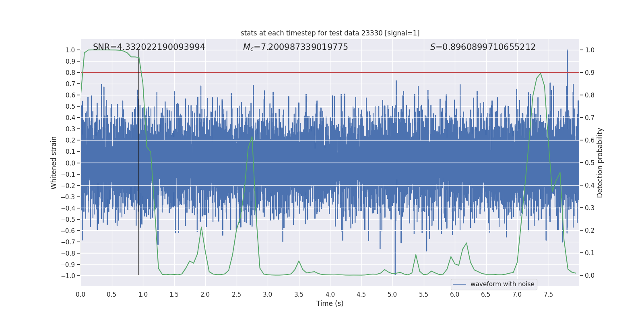The width and height of the screenshot is (644, 322).
Task: Click the green curve's peak near 2.75 seconds
Action: point(252,137)
